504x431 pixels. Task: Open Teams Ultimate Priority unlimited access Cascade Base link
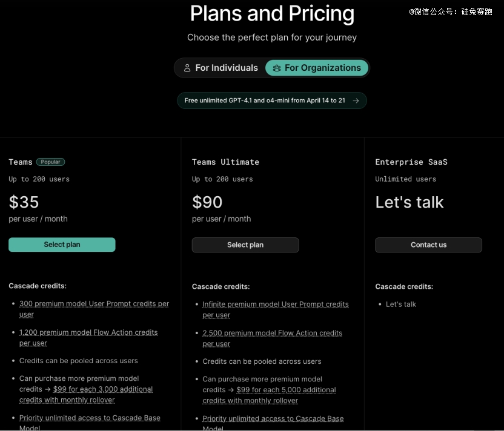pyautogui.click(x=273, y=423)
